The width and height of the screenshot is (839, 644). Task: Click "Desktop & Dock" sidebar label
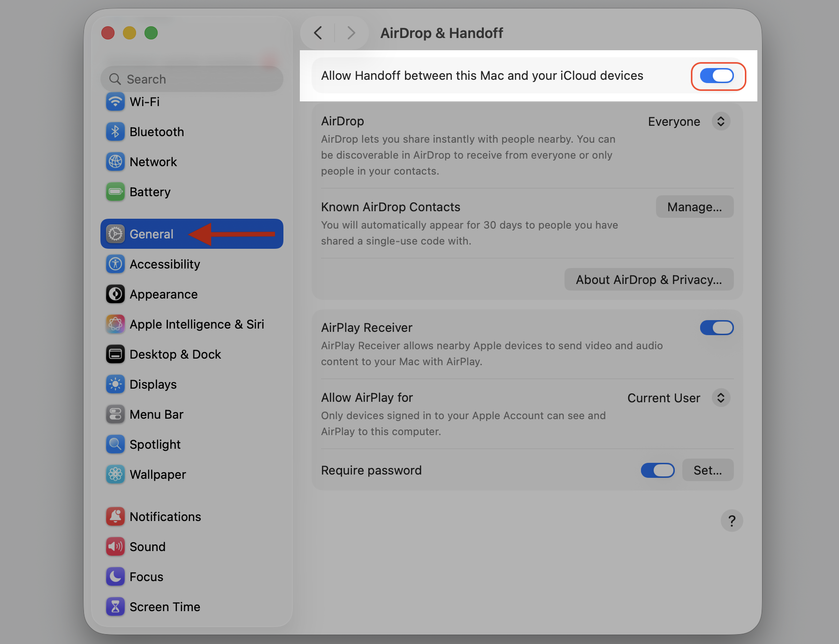(175, 354)
